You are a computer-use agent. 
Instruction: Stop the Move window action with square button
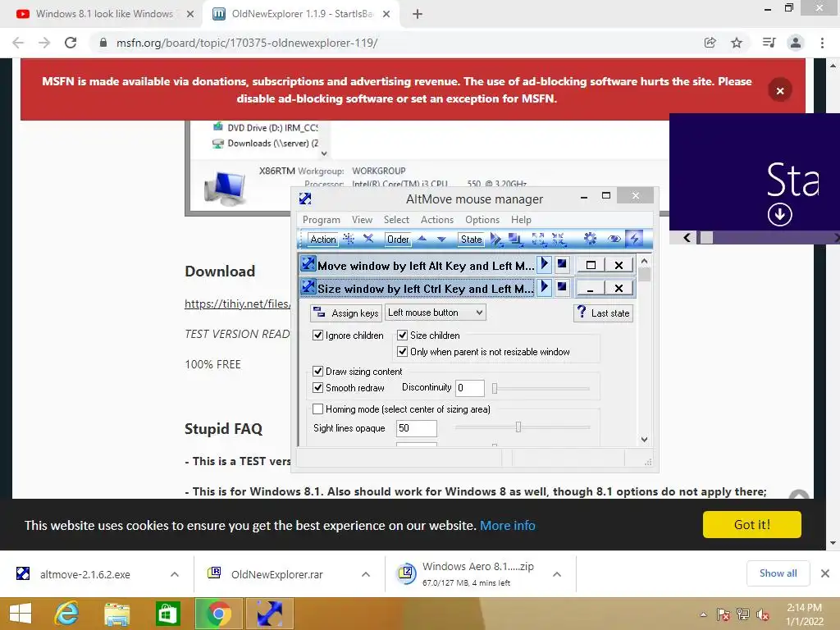(561, 264)
